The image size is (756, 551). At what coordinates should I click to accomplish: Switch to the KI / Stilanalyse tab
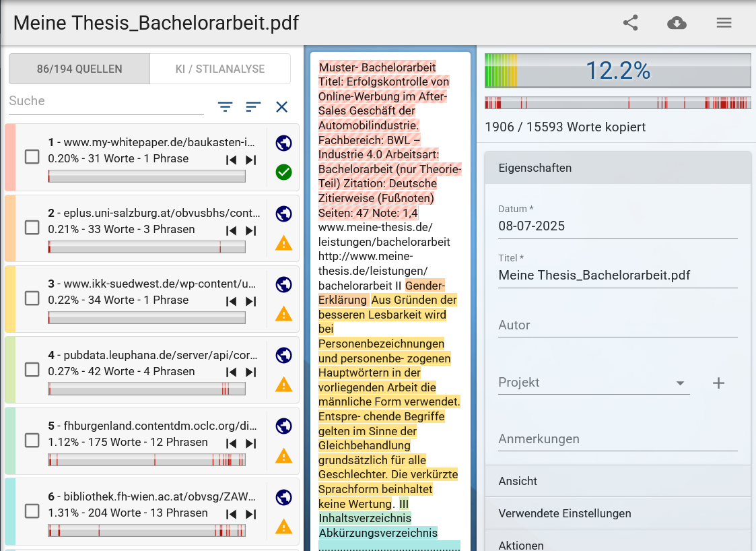[219, 69]
